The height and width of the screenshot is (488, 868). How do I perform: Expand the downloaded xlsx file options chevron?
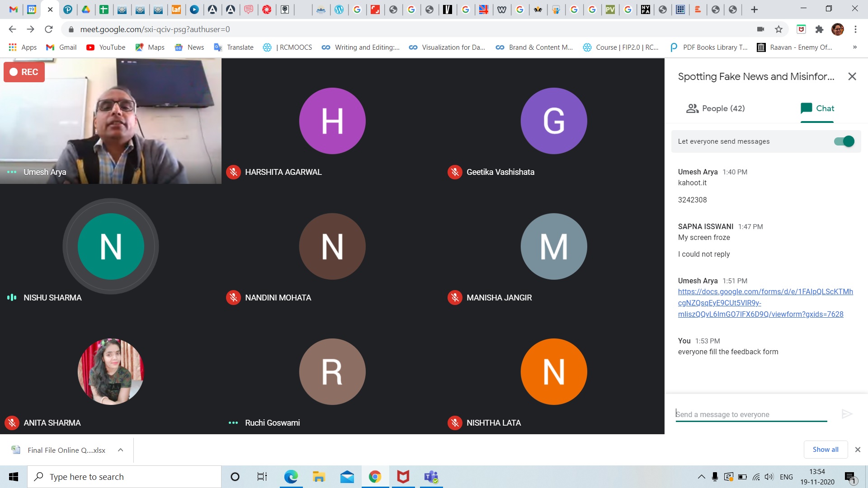point(120,450)
